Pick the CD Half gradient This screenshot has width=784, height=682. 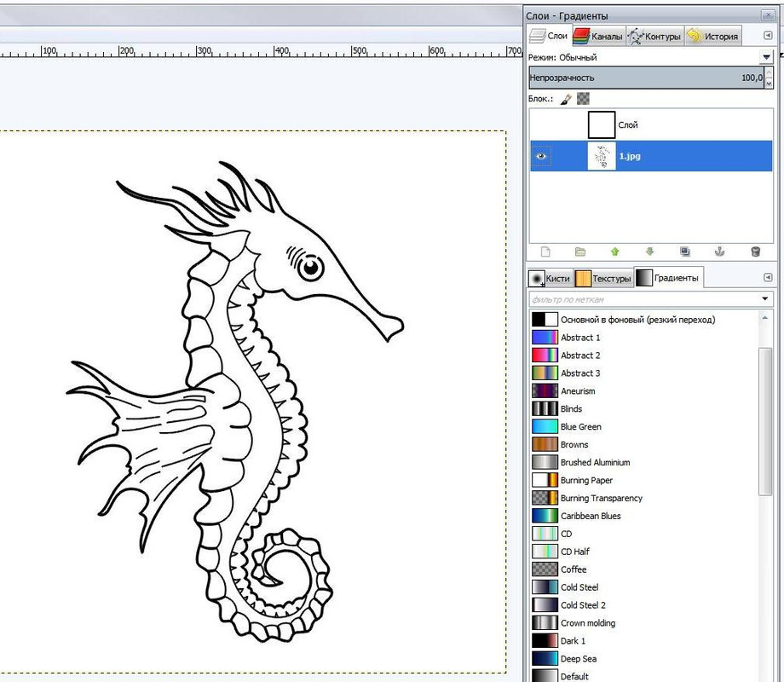tap(645, 552)
